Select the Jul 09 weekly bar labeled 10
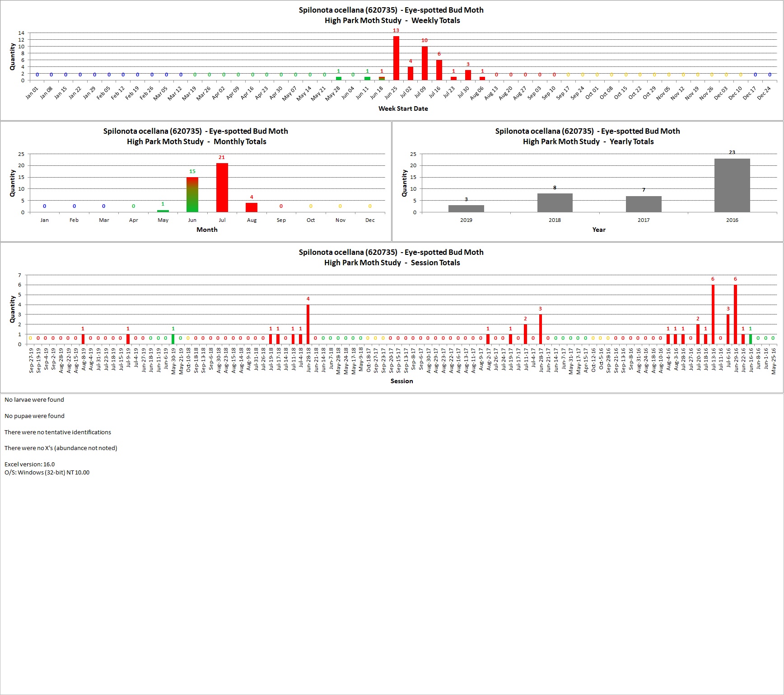The width and height of the screenshot is (784, 695). (425, 63)
